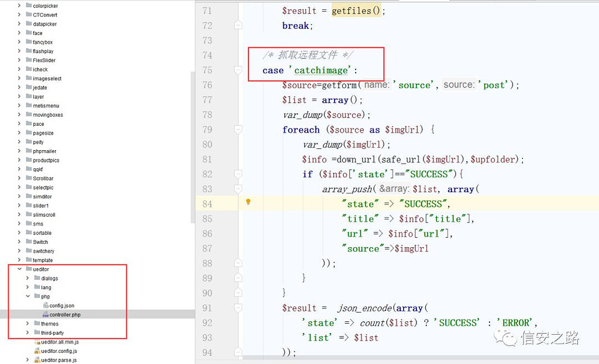Click line number 84 in gutter

tap(208, 204)
